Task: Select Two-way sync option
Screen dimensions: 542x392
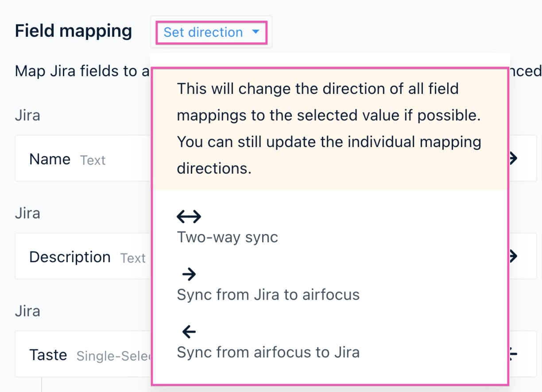Action: pyautogui.click(x=227, y=227)
